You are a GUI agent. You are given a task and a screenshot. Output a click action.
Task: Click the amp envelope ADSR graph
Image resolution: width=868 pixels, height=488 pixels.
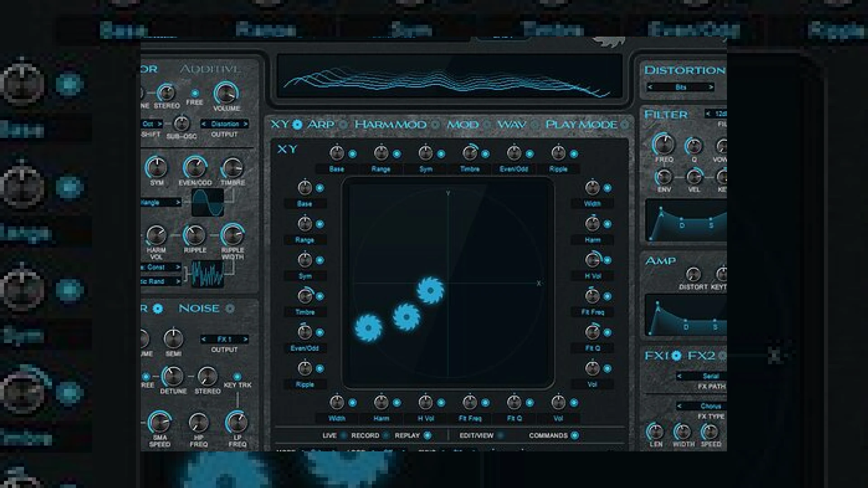(686, 314)
